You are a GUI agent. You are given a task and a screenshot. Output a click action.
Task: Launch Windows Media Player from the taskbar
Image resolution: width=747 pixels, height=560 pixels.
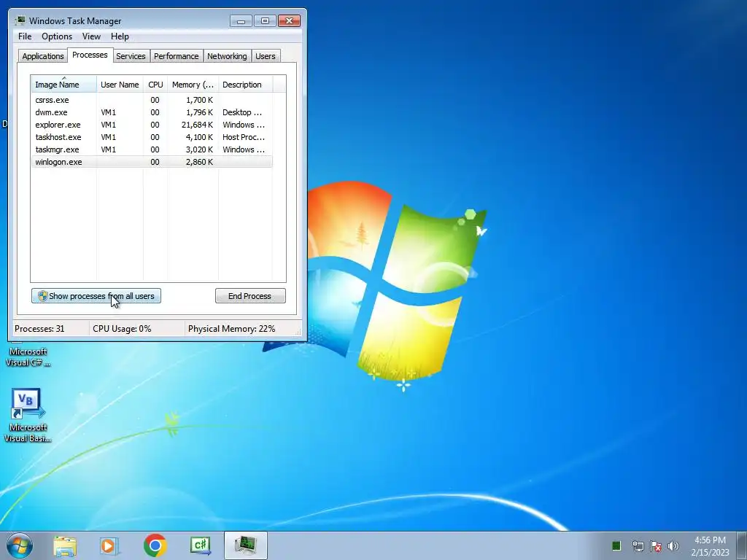[x=109, y=545]
